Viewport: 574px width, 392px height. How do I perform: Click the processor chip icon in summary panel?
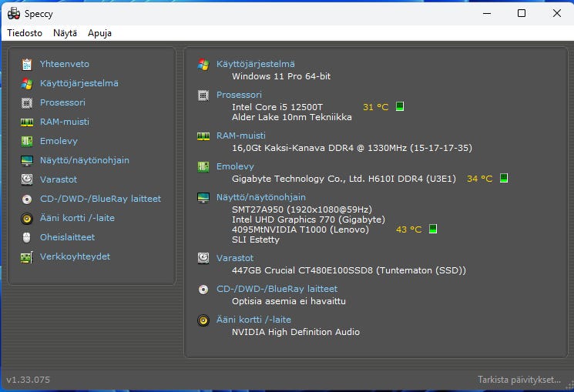[203, 95]
